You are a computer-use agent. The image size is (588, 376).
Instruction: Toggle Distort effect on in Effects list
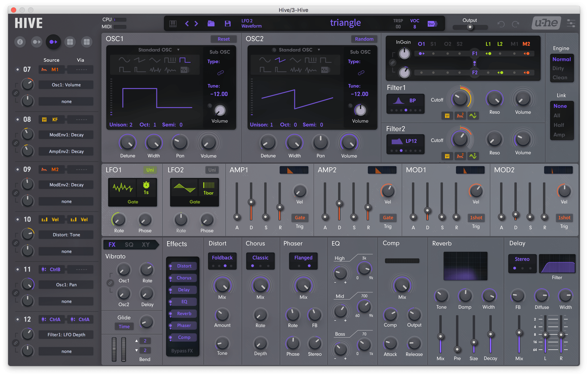click(184, 266)
